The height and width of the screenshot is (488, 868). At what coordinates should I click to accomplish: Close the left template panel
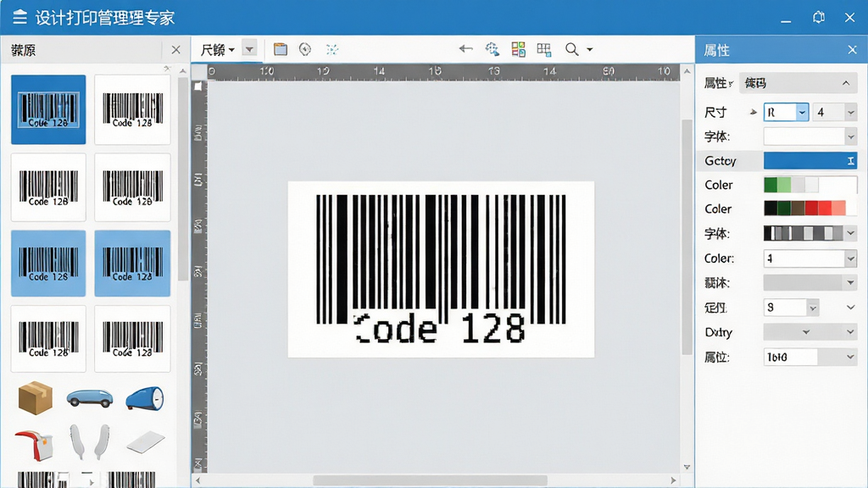176,50
